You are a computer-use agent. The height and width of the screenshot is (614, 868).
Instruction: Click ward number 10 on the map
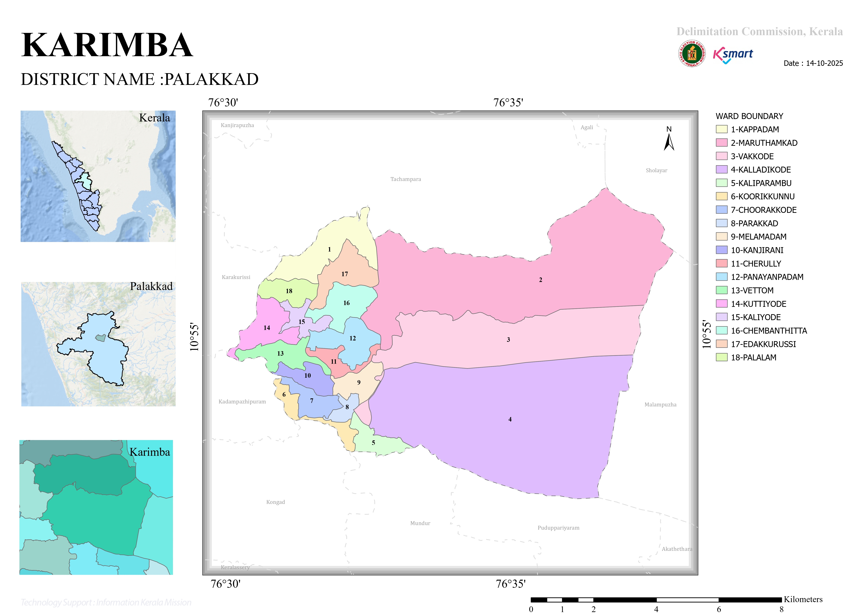[308, 375]
